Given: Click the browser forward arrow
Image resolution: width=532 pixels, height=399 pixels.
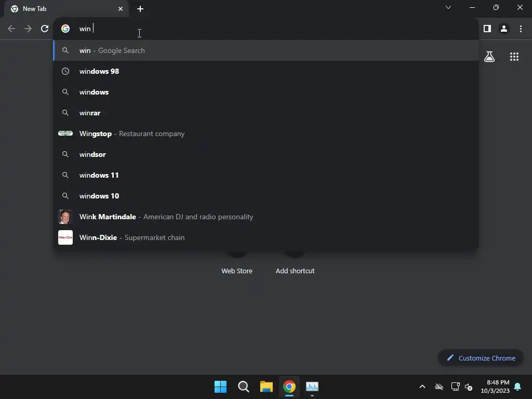Looking at the screenshot, I should 28,29.
